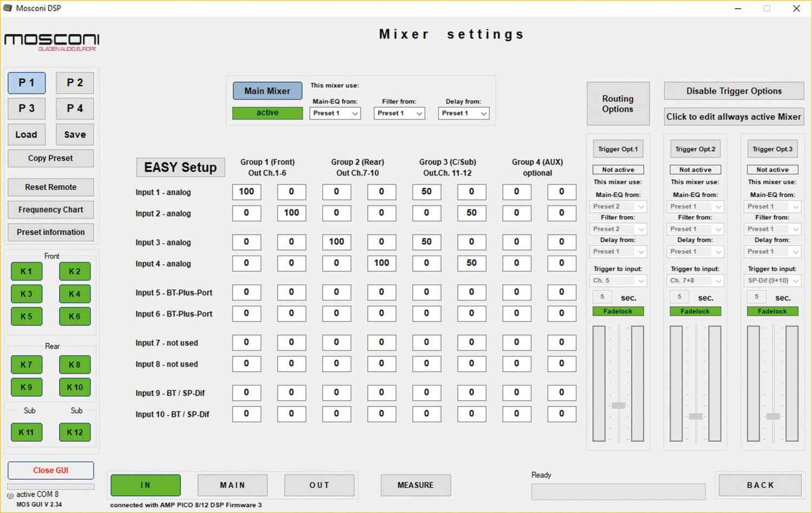Select preset P 1
Image resolution: width=812 pixels, height=513 pixels.
(x=27, y=83)
